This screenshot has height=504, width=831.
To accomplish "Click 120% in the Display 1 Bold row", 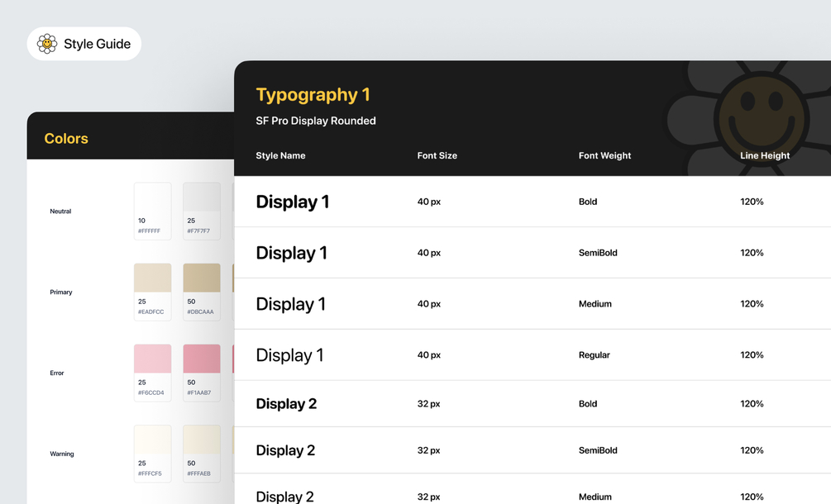I will 752,202.
